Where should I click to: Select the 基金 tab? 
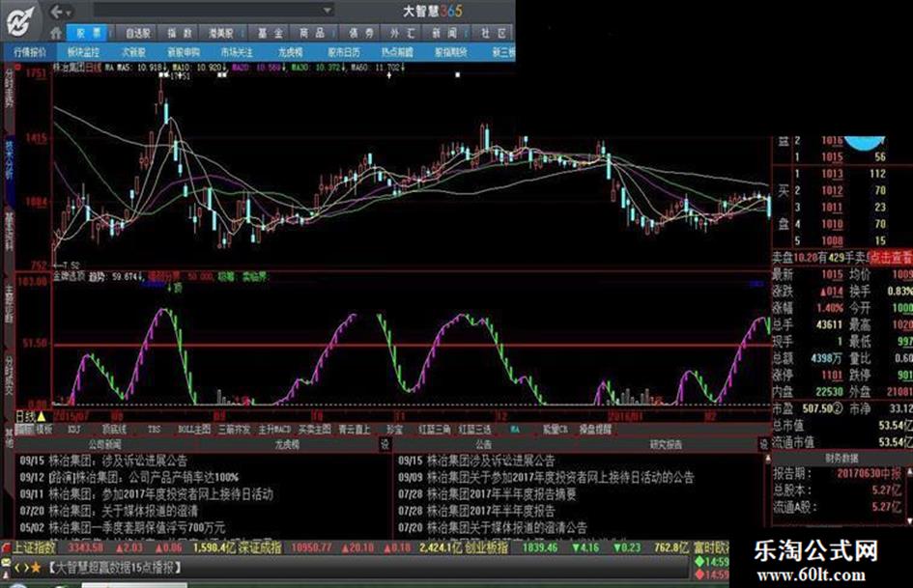coord(271,33)
